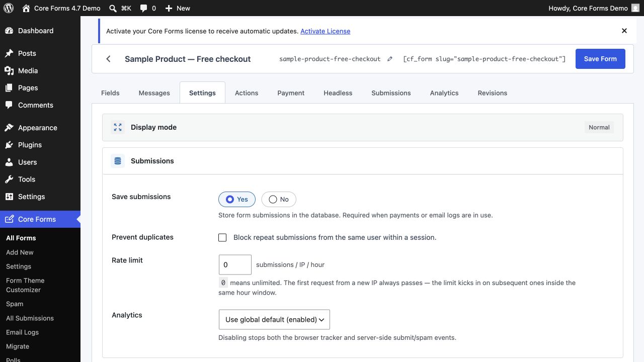Open the Revisions tab
This screenshot has width=644, height=362.
(x=493, y=93)
